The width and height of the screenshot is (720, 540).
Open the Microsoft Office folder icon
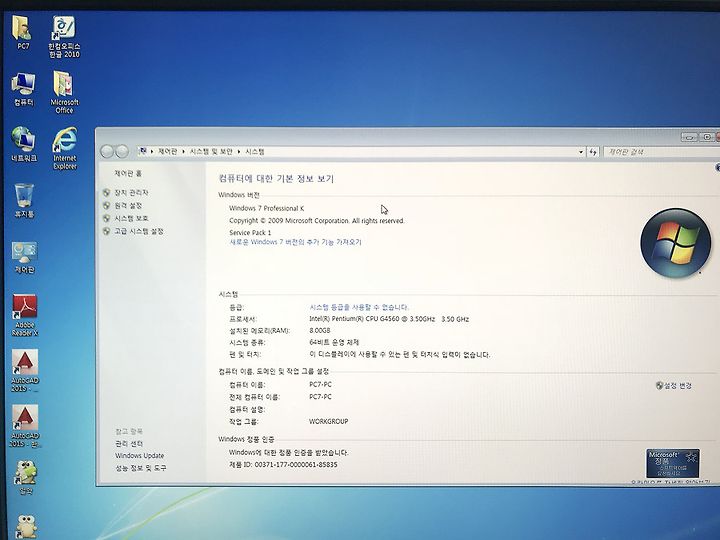(x=64, y=92)
